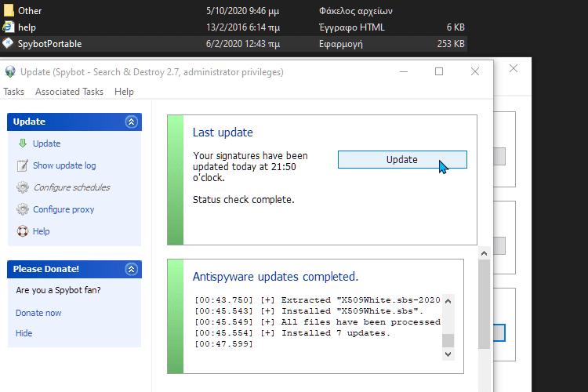The height and width of the screenshot is (392, 588).
Task: Open the Help link in Update panel
Action: (x=42, y=231)
